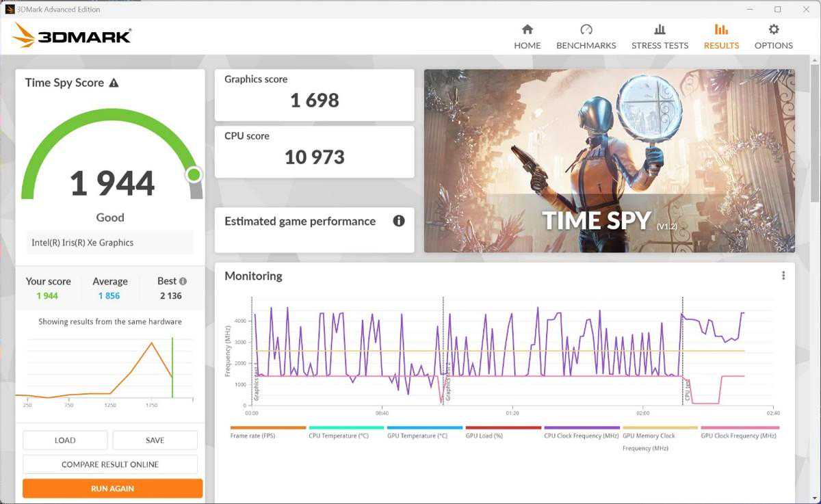Screen dimensions: 821x504
Task: Open the Benchmarks gauge icon
Action: pos(586,29)
